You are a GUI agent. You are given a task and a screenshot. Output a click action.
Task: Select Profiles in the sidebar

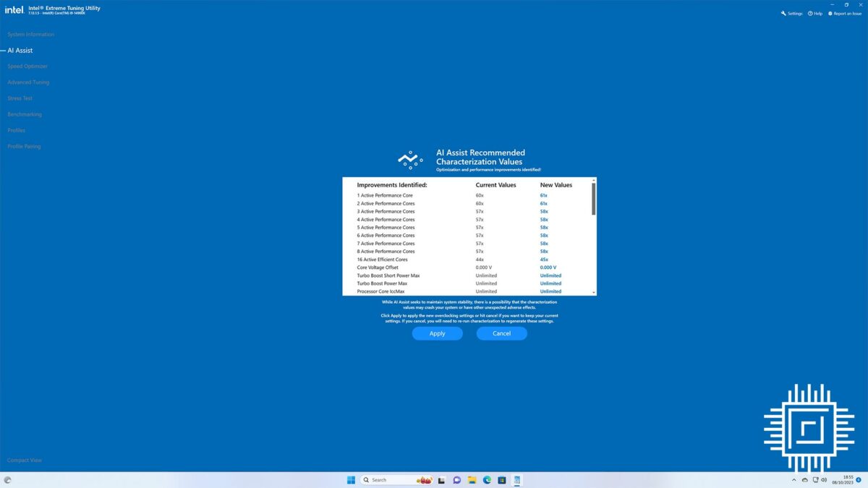[16, 130]
